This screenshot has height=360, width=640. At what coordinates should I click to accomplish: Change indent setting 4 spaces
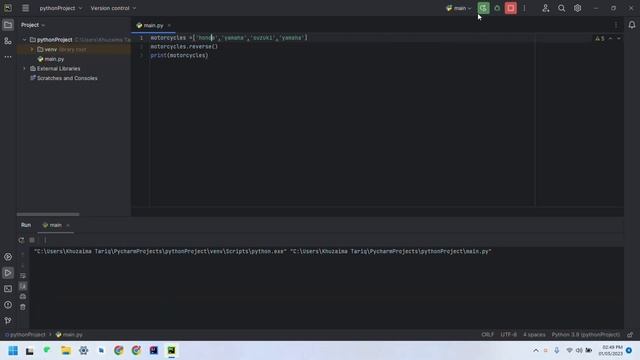coord(534,335)
